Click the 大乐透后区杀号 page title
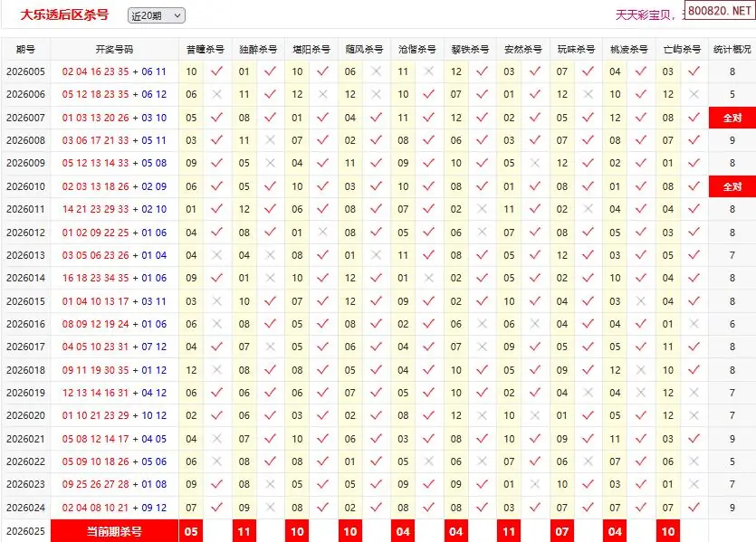This screenshot has height=542, width=756. (x=64, y=15)
